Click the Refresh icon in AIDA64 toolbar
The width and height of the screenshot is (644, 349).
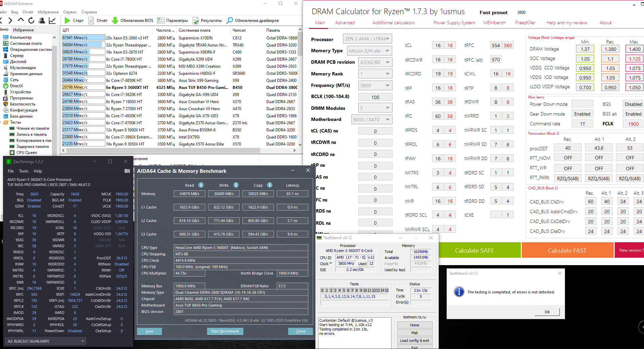31,21
